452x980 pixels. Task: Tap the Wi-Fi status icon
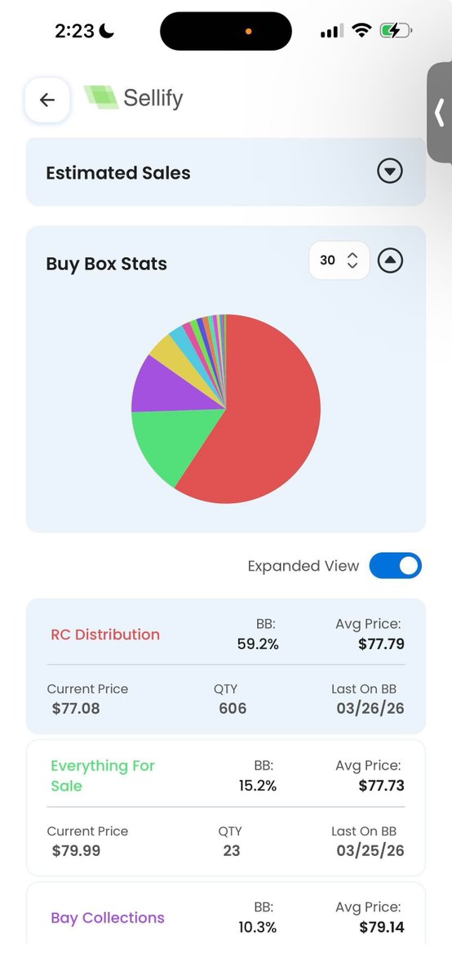point(361,31)
